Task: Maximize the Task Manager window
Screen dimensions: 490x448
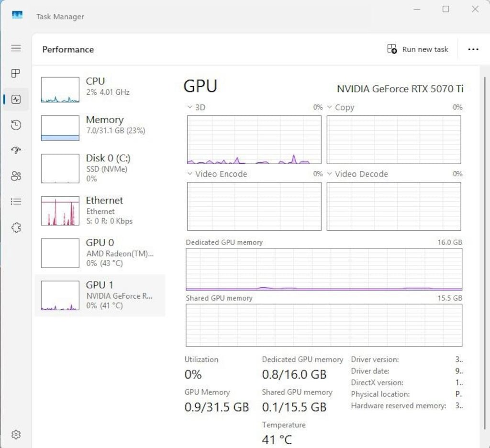Action: pos(446,9)
